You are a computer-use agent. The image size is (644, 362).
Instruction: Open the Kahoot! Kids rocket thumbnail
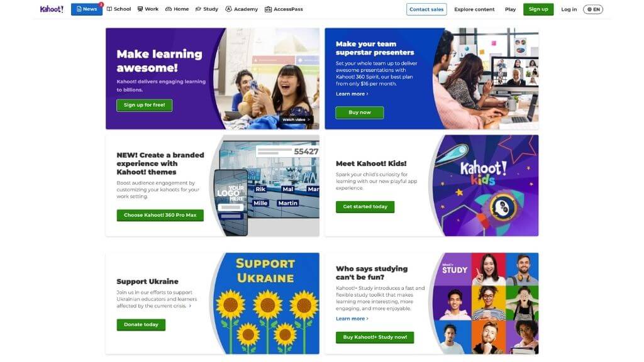click(x=484, y=185)
